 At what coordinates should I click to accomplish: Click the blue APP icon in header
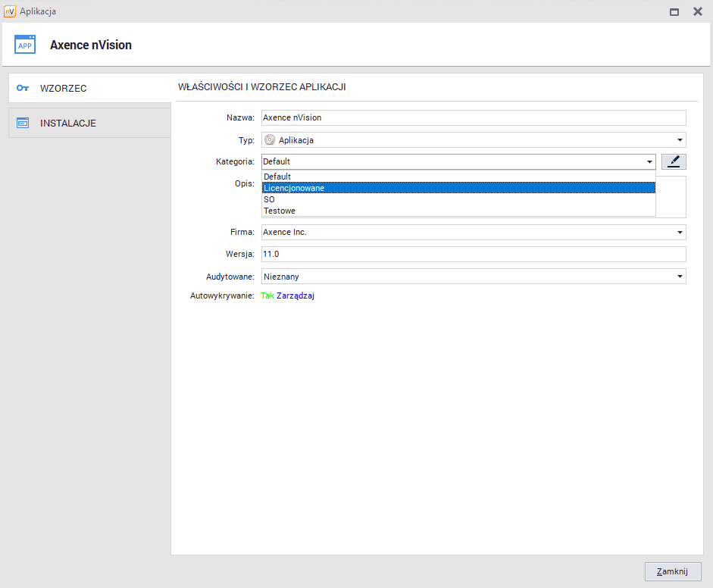(25, 45)
